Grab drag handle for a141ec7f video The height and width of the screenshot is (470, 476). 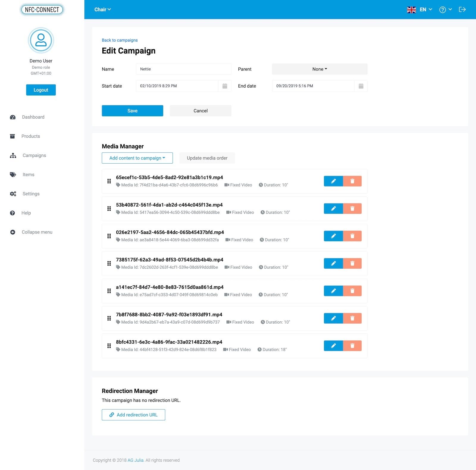[x=109, y=291]
